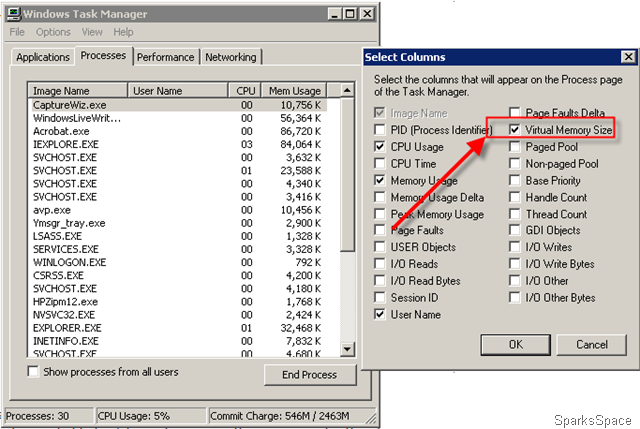Select the INETINFO.EXE process
The image size is (640, 429).
point(179,341)
